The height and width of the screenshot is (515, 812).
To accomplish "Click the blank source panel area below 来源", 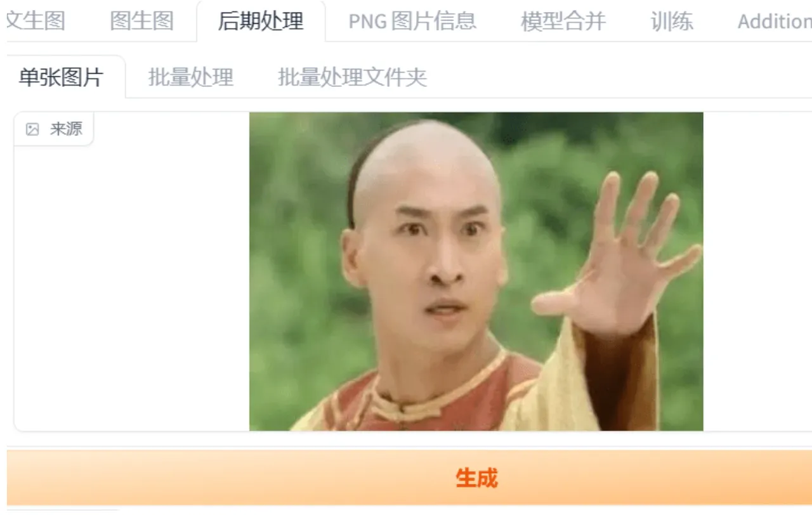I will click(131, 289).
